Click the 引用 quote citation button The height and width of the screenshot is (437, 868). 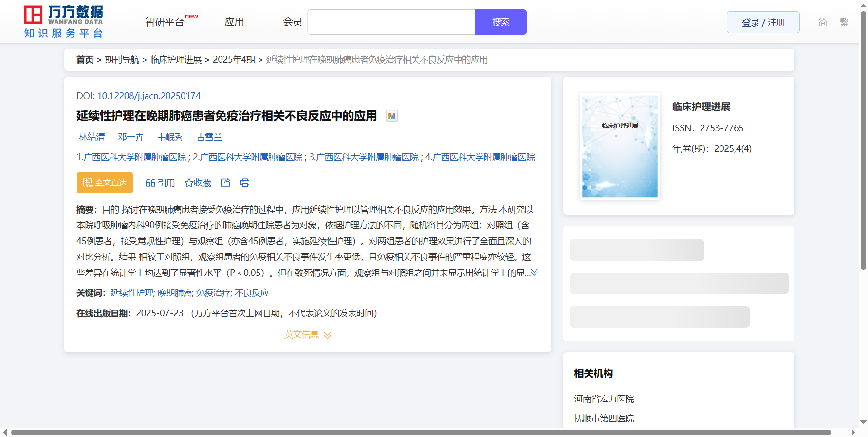[160, 182]
